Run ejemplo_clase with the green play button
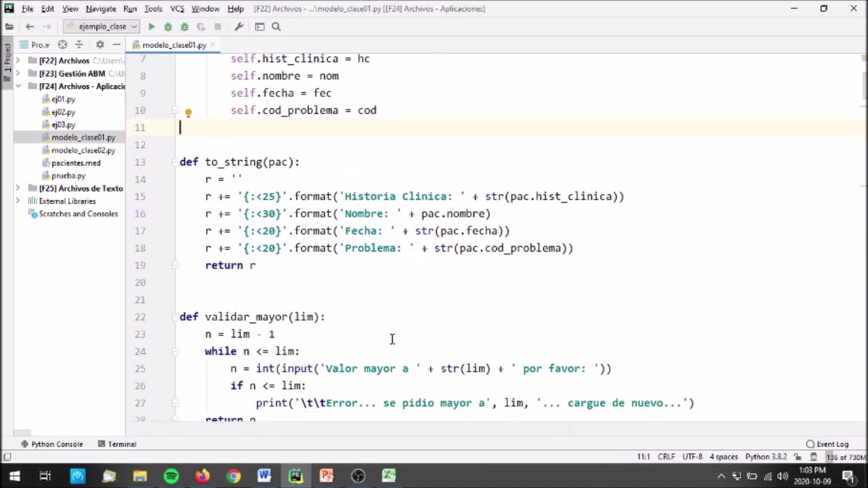Image resolution: width=868 pixels, height=488 pixels. 151,26
